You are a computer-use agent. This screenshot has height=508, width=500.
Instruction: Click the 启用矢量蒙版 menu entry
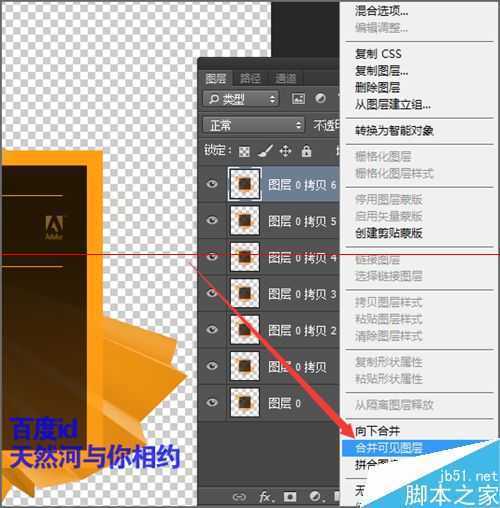(x=389, y=216)
